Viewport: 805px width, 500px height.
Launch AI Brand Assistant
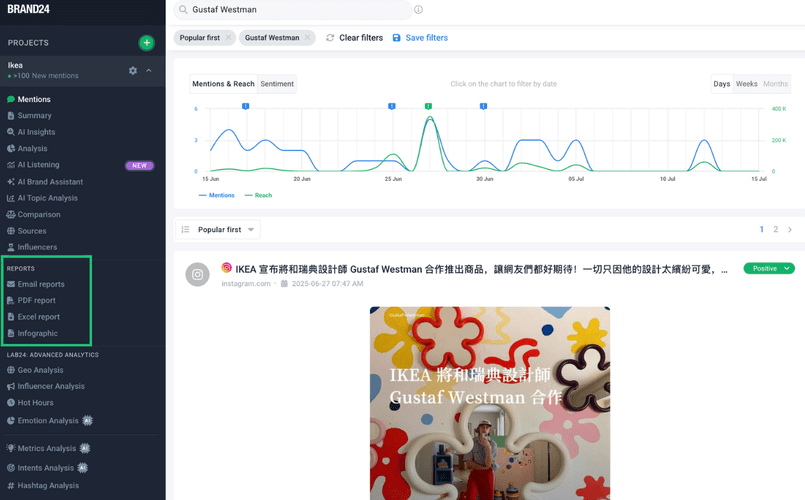(50, 182)
